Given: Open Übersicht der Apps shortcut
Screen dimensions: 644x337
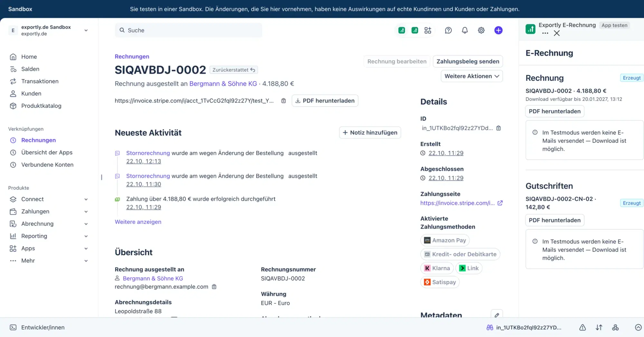Looking at the screenshot, I should click(x=47, y=152).
